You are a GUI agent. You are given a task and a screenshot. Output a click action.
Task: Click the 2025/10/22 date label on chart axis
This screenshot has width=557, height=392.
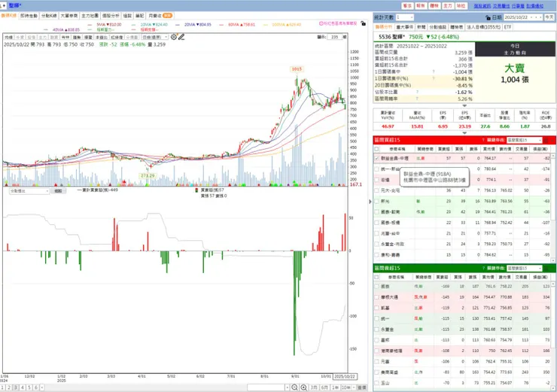point(345,377)
